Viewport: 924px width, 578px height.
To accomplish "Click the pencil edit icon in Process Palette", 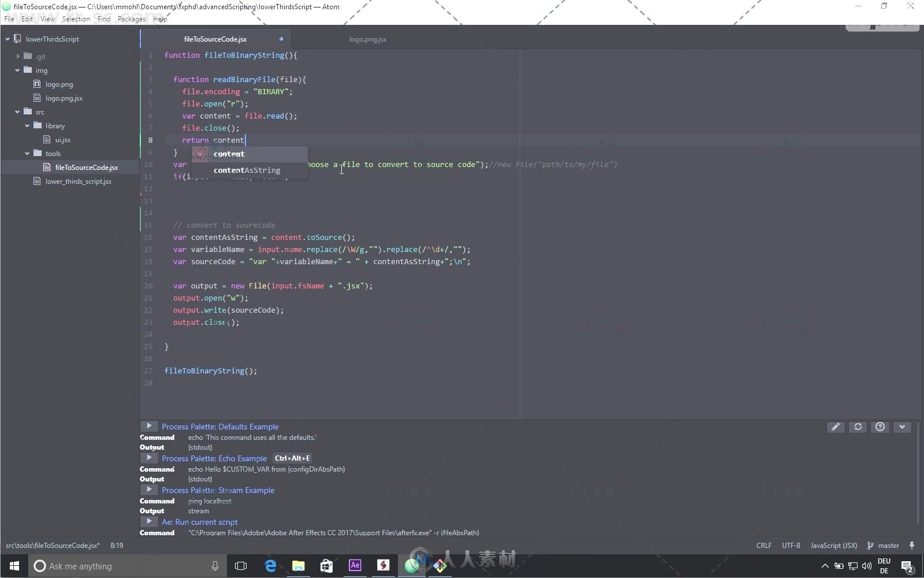I will [x=836, y=427].
